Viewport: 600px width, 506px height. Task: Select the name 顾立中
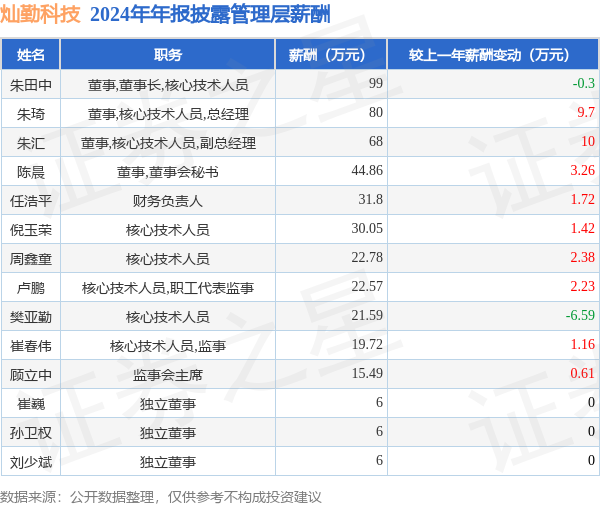[31, 375]
